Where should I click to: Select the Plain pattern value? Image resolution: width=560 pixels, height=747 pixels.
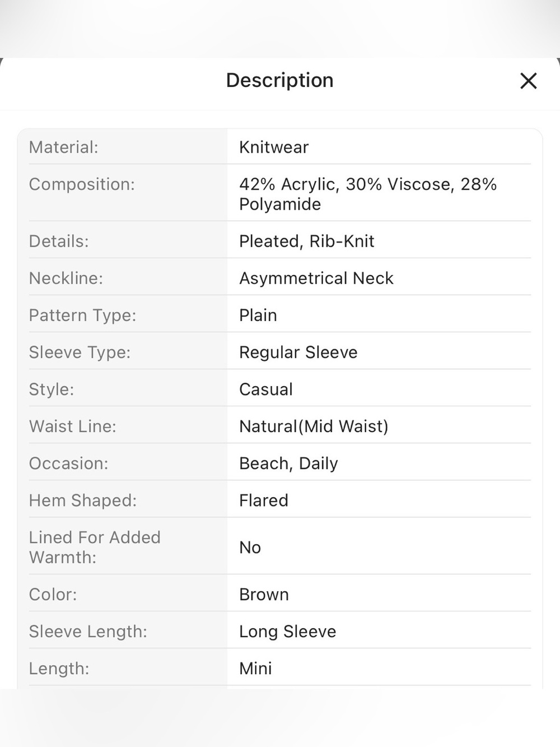[258, 315]
